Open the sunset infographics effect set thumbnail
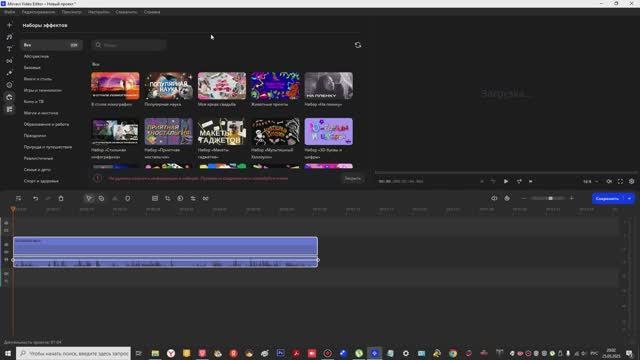 [115, 86]
